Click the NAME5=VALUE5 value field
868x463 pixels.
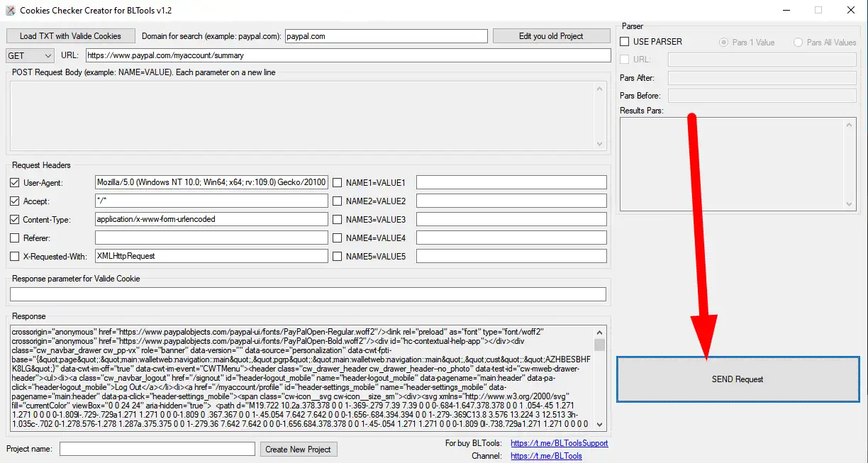511,257
